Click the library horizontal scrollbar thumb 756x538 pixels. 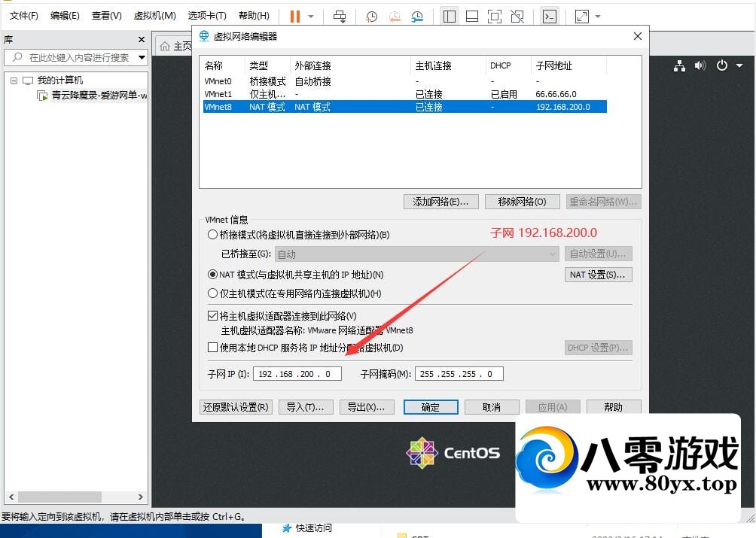[59, 497]
